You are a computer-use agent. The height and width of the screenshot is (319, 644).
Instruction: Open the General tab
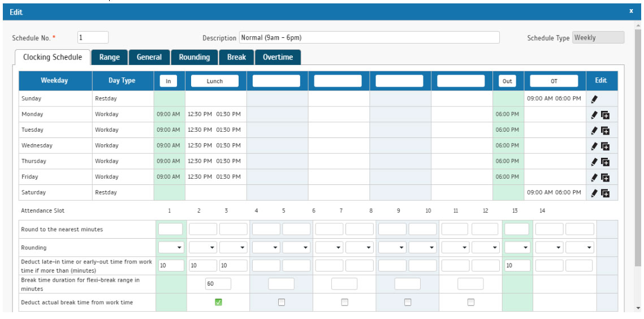(x=149, y=58)
